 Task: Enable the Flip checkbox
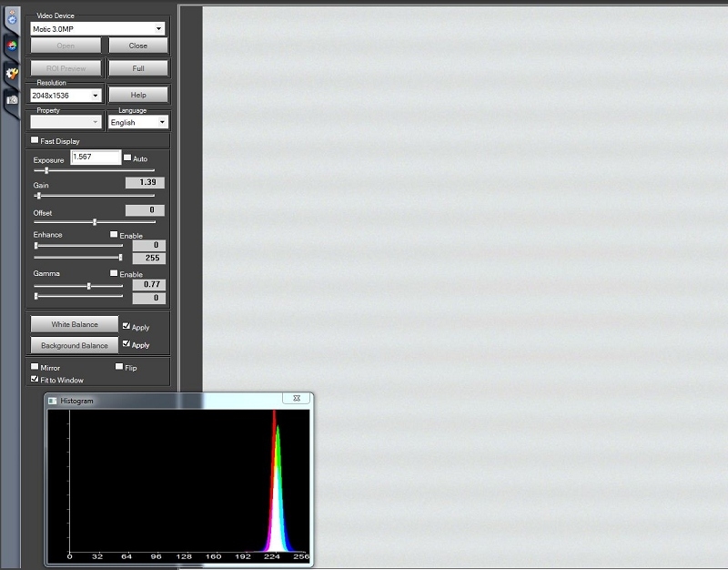click(x=118, y=368)
